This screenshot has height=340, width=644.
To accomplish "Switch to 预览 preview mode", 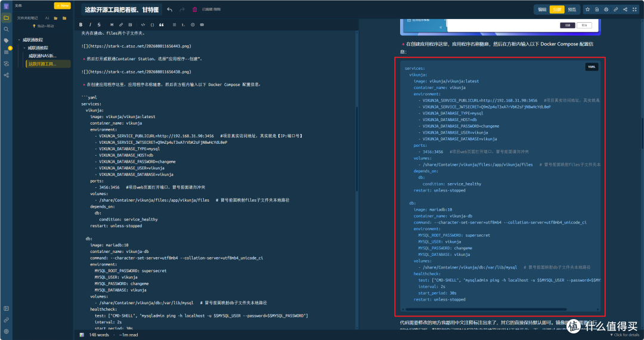I will click(572, 10).
